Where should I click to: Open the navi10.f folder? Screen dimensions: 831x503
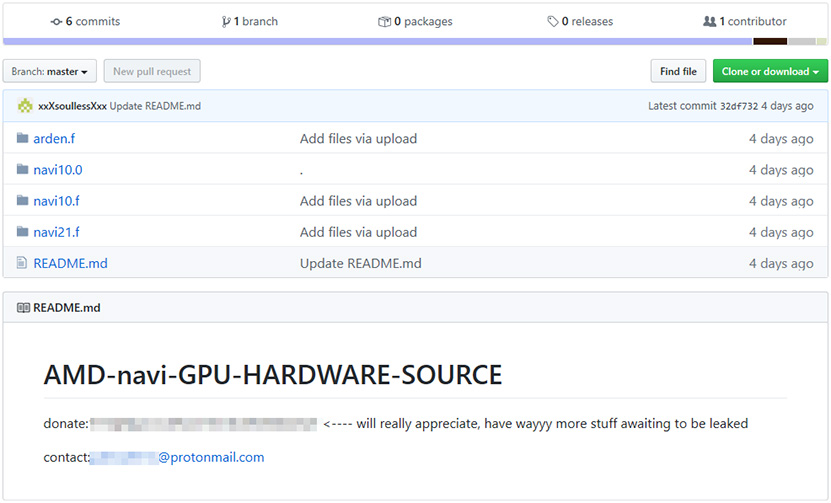point(56,201)
